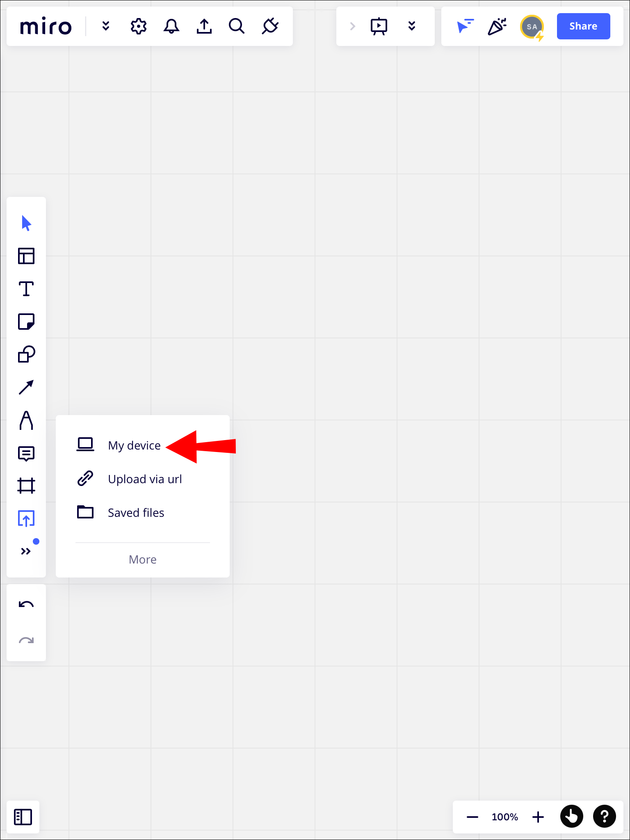Open apps and integrations plug icon
Viewport: 630px width, 840px height.
click(x=270, y=26)
